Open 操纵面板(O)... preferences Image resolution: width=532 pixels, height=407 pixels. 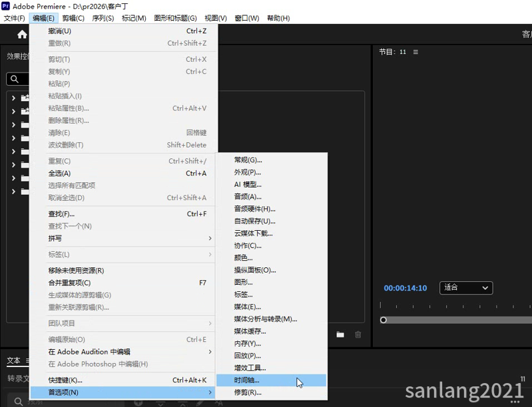(x=272, y=270)
